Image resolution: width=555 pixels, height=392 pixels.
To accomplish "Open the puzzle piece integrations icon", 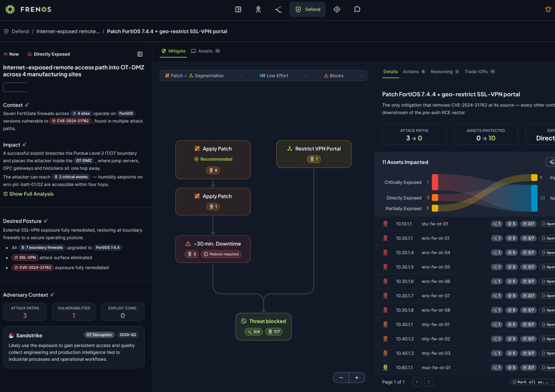I will pyautogui.click(x=357, y=9).
